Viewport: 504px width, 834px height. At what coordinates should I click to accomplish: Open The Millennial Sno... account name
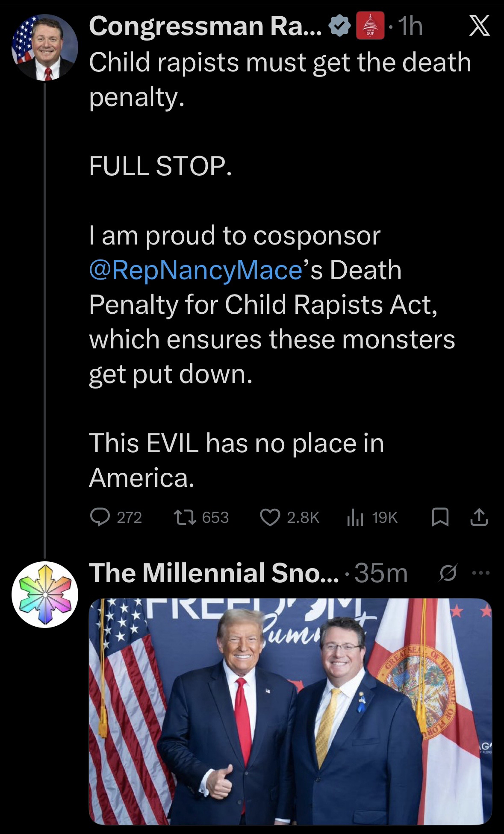[x=213, y=573]
